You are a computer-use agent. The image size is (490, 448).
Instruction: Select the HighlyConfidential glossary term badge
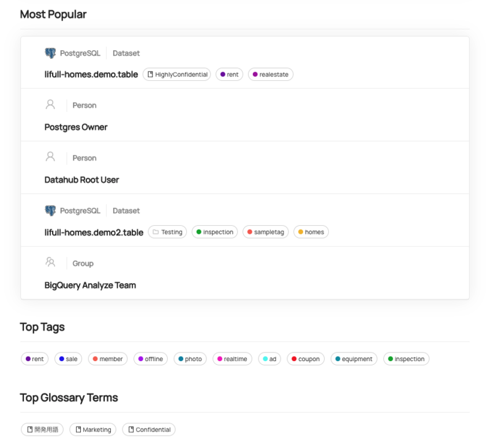tap(176, 74)
